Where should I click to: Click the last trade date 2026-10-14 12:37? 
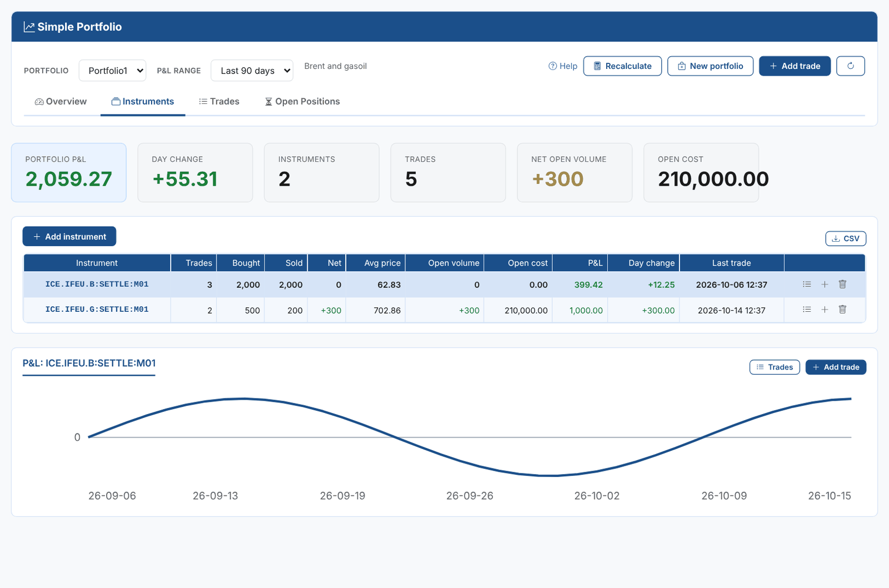[x=732, y=310]
